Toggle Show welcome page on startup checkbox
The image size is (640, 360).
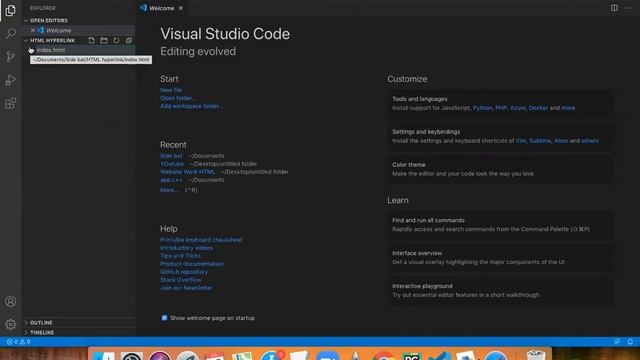pos(164,318)
